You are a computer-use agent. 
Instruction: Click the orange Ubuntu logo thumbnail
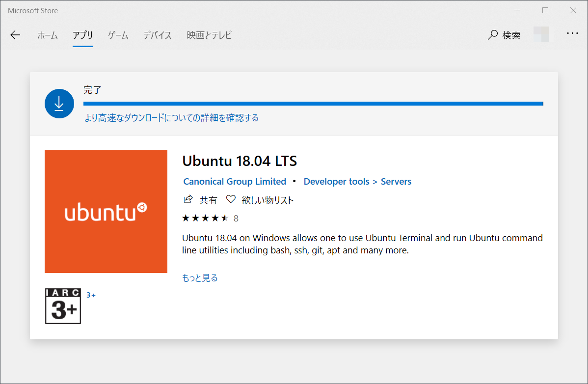tap(106, 211)
